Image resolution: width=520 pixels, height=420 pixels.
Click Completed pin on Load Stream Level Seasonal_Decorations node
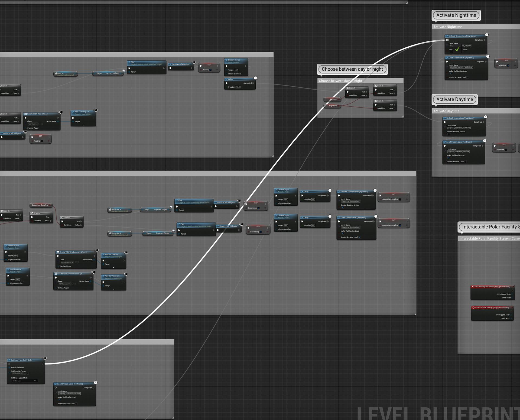pyautogui.click(x=373, y=221)
